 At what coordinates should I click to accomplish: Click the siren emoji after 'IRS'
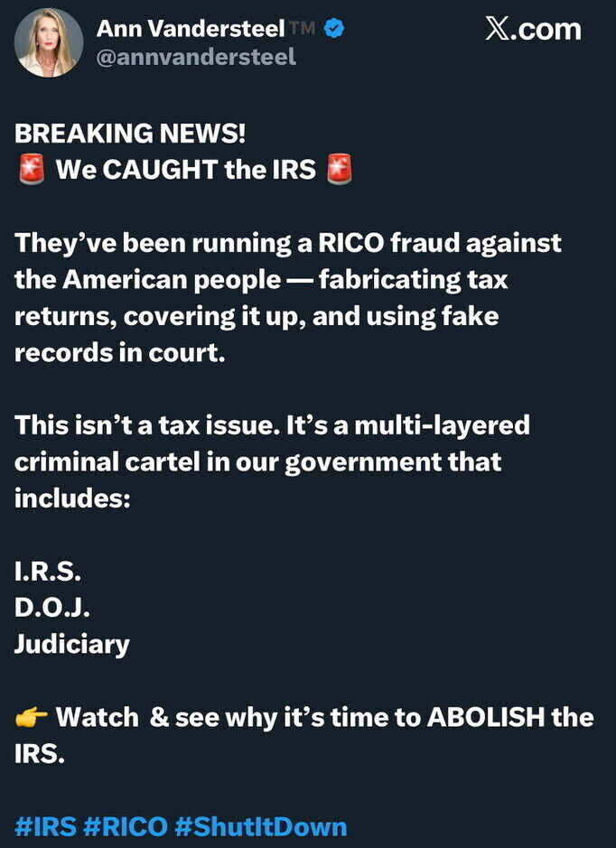click(339, 169)
